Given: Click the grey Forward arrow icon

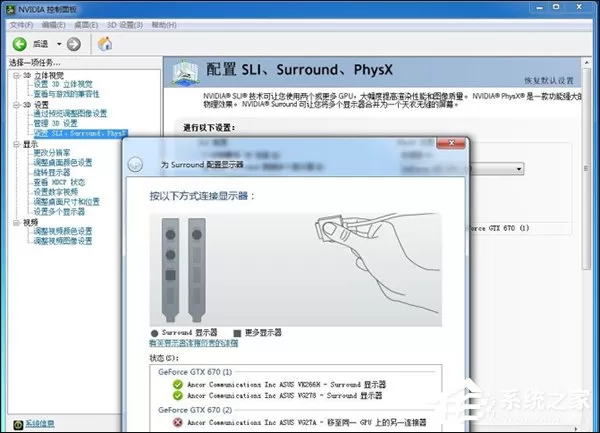Looking at the screenshot, I should pos(74,44).
